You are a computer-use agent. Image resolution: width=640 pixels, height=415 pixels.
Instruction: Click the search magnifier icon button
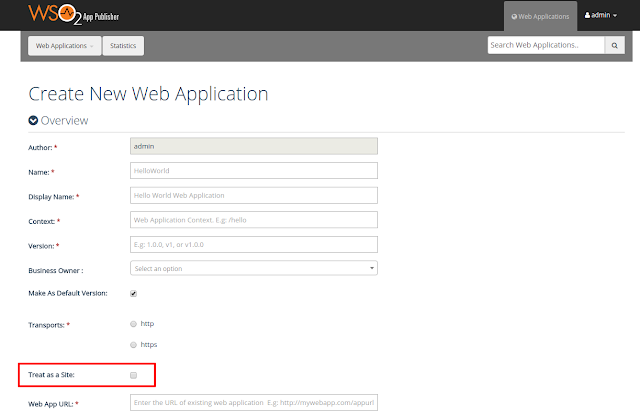point(614,45)
